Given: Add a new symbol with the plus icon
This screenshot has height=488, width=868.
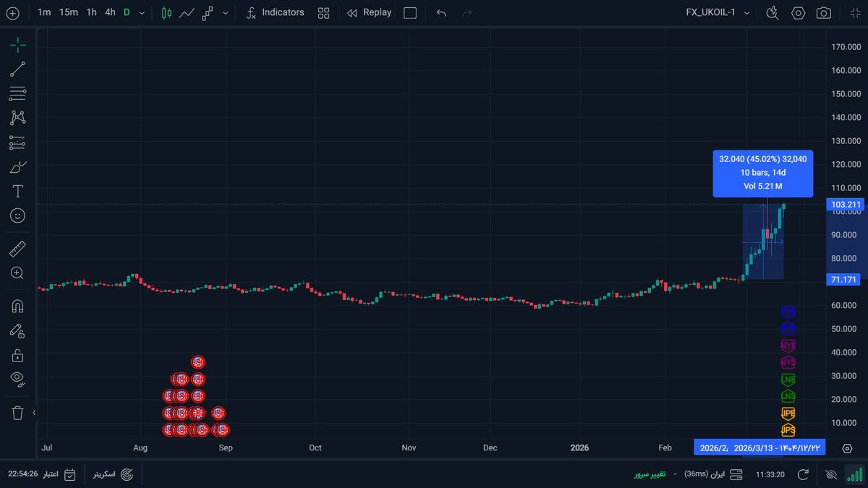Looking at the screenshot, I should click(x=12, y=13).
